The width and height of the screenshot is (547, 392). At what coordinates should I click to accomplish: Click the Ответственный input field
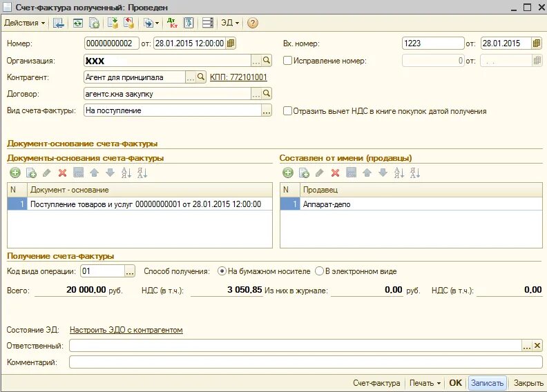295,346
